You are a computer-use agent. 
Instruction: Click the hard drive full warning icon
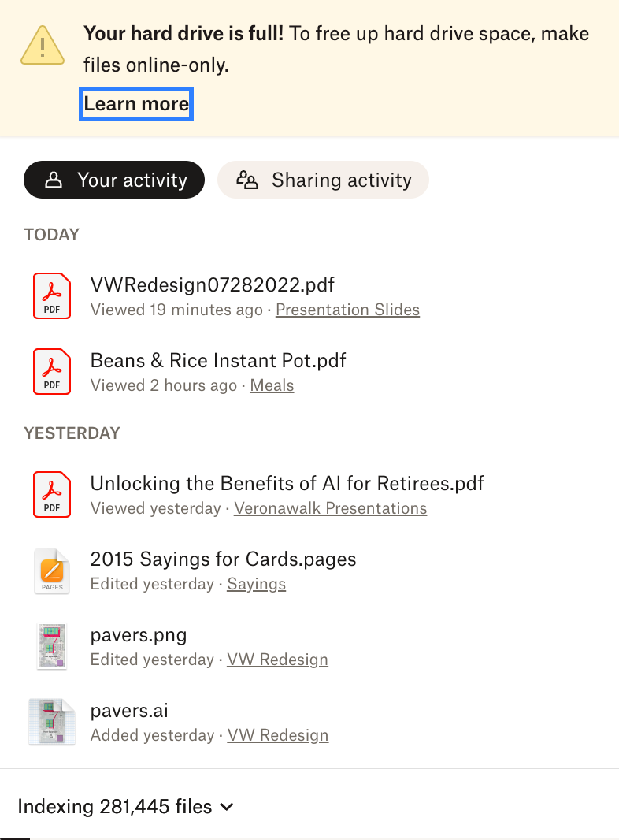pos(43,45)
